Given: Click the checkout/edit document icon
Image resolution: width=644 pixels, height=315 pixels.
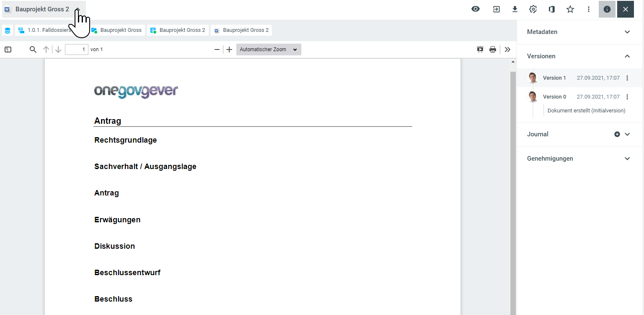Looking at the screenshot, I should (497, 9).
